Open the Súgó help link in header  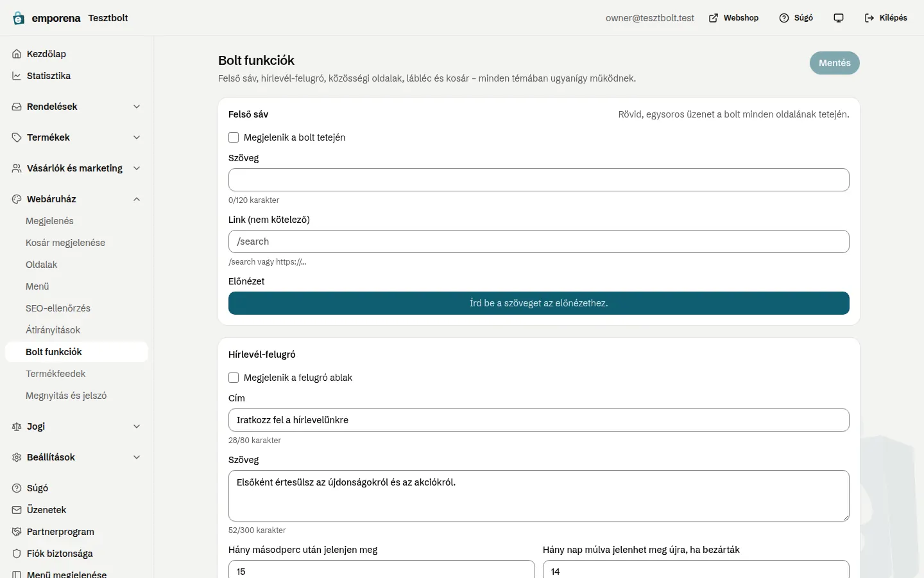coord(796,18)
